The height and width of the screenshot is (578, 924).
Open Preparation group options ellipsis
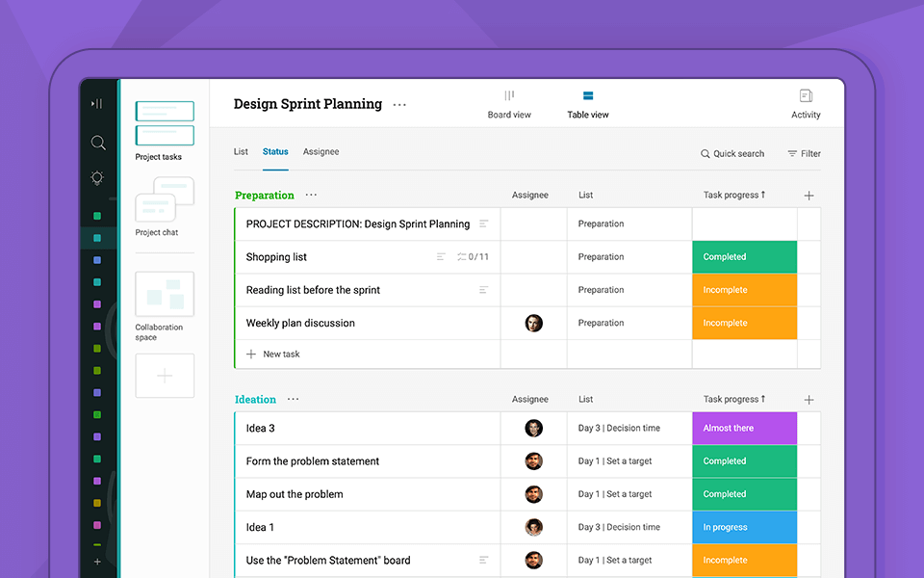coord(311,195)
